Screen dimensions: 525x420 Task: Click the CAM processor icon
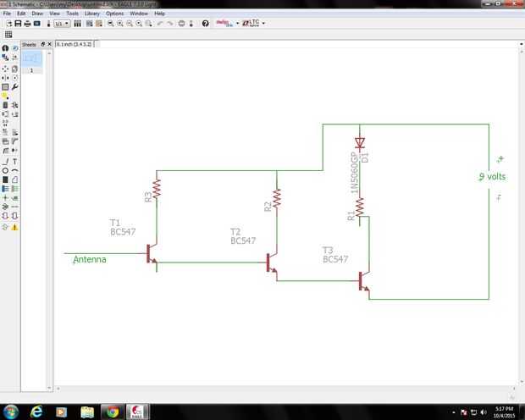tap(37, 24)
